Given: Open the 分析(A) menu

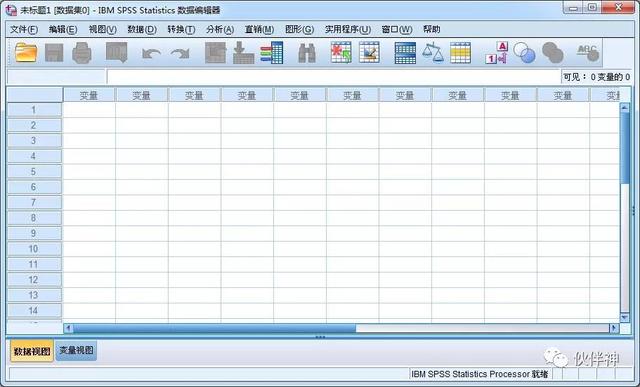Looking at the screenshot, I should point(220,29).
